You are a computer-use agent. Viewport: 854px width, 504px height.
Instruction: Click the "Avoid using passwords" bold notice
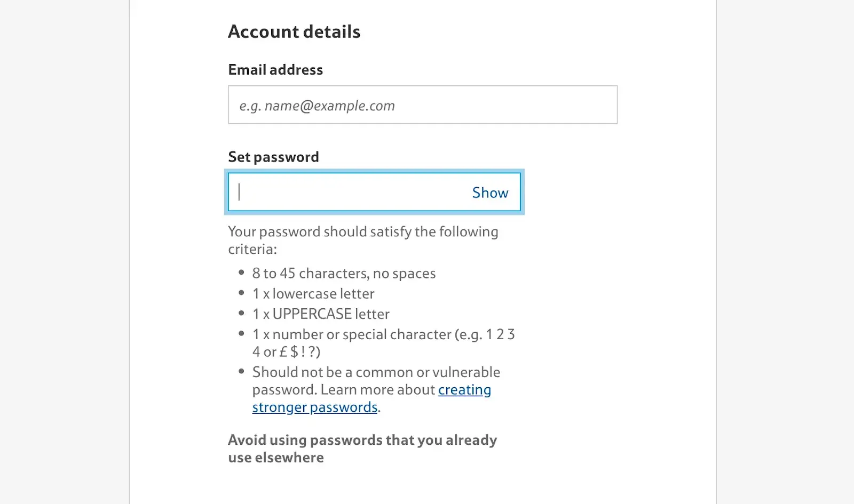(362, 441)
